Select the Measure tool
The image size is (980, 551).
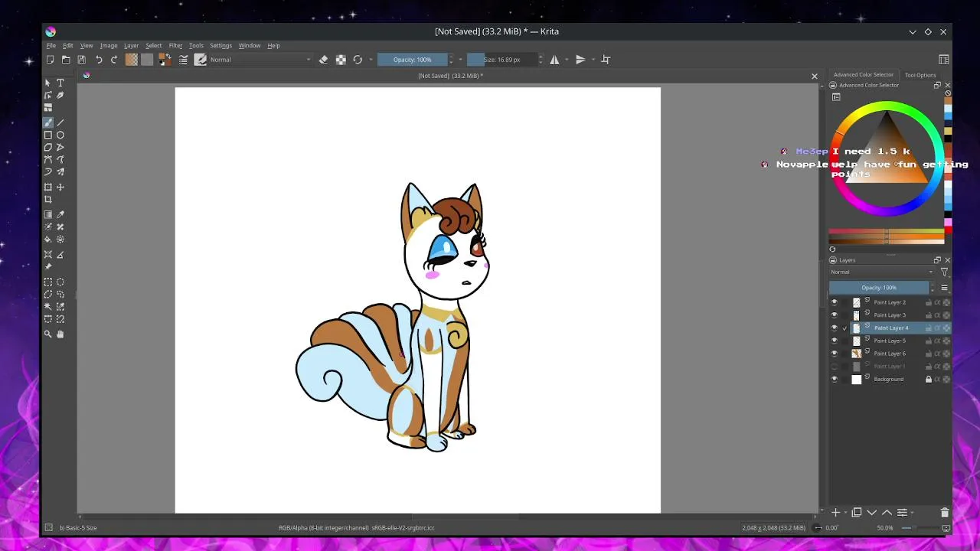click(x=60, y=255)
